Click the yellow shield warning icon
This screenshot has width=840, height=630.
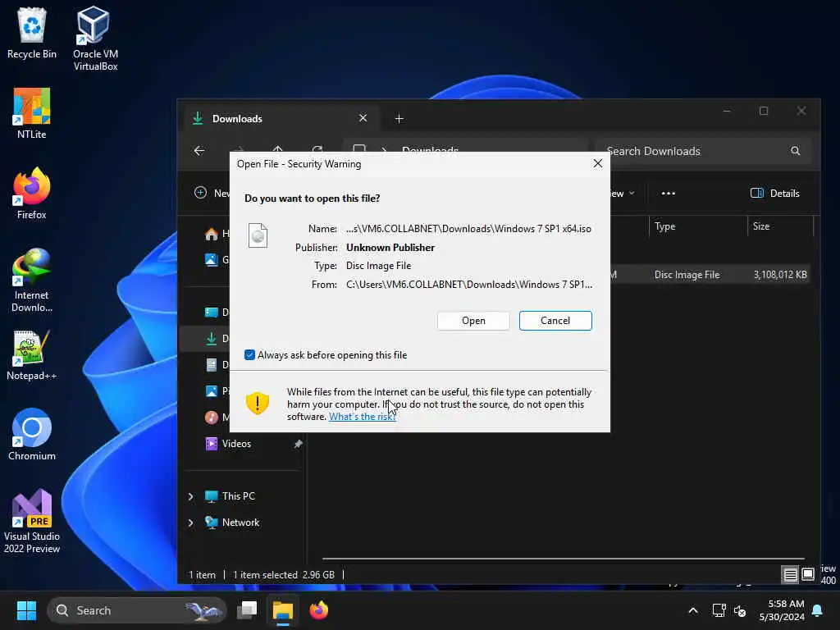click(257, 403)
